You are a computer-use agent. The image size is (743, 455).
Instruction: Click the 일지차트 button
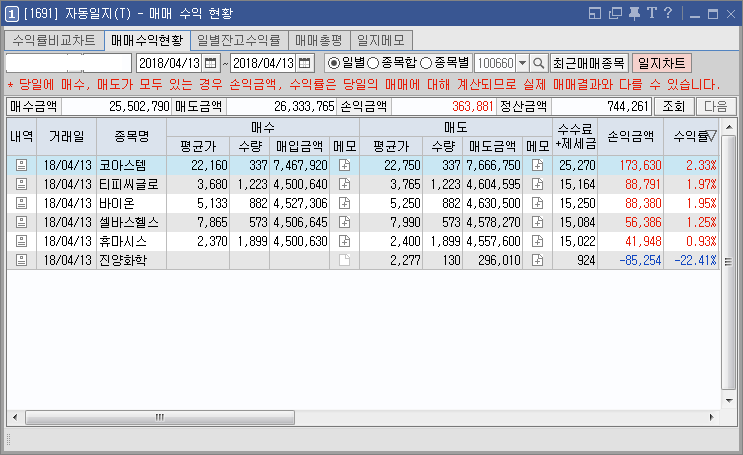click(x=662, y=63)
